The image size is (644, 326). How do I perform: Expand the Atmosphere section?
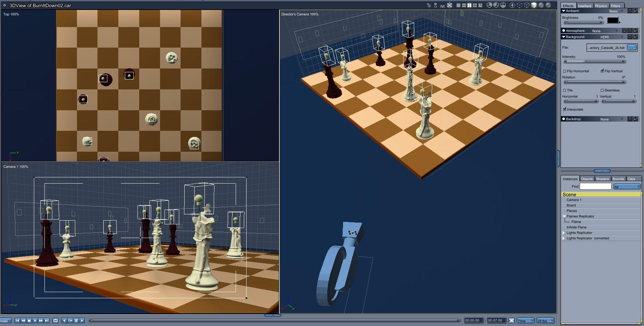point(564,31)
